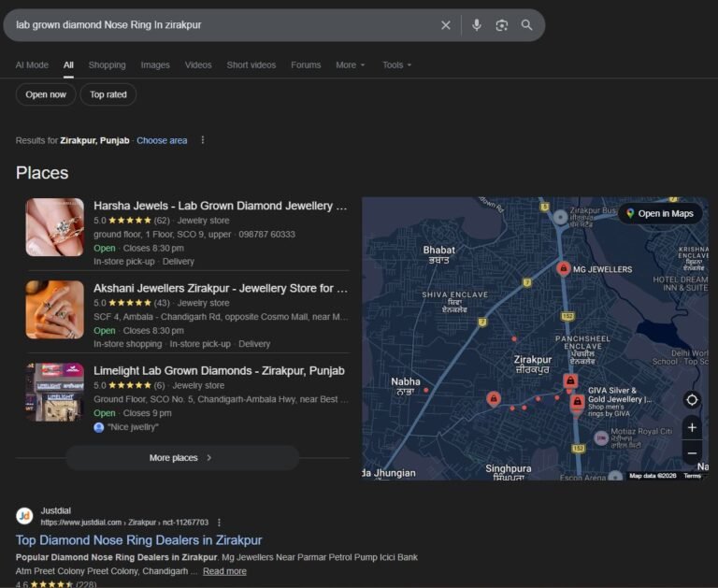Switch to the Shopping tab

coord(108,65)
